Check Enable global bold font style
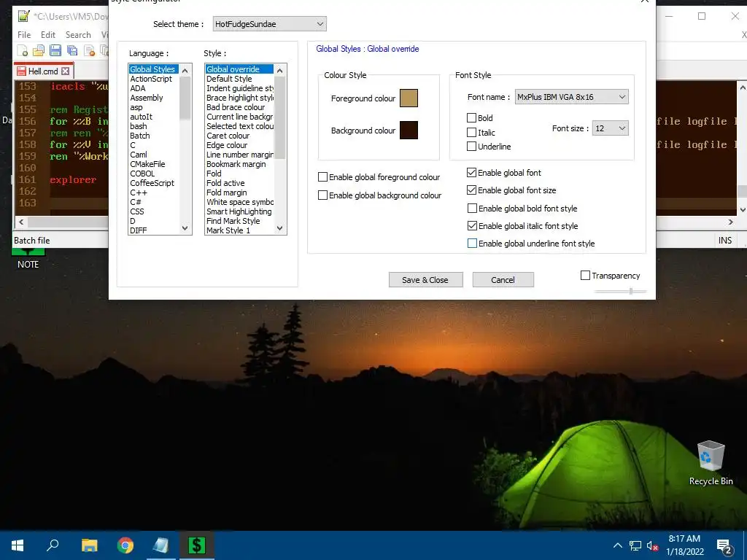This screenshot has height=560, width=747. coord(472,208)
